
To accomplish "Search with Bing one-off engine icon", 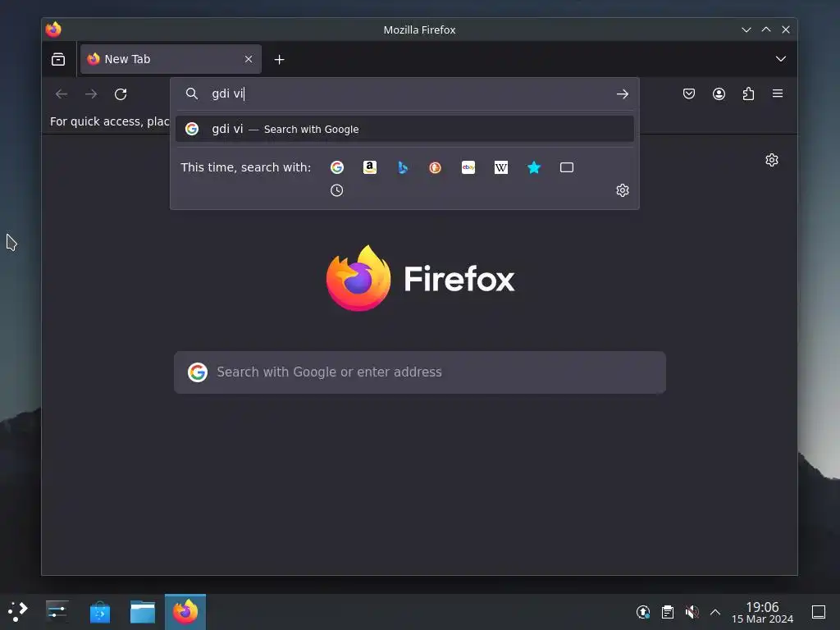I will [x=403, y=167].
